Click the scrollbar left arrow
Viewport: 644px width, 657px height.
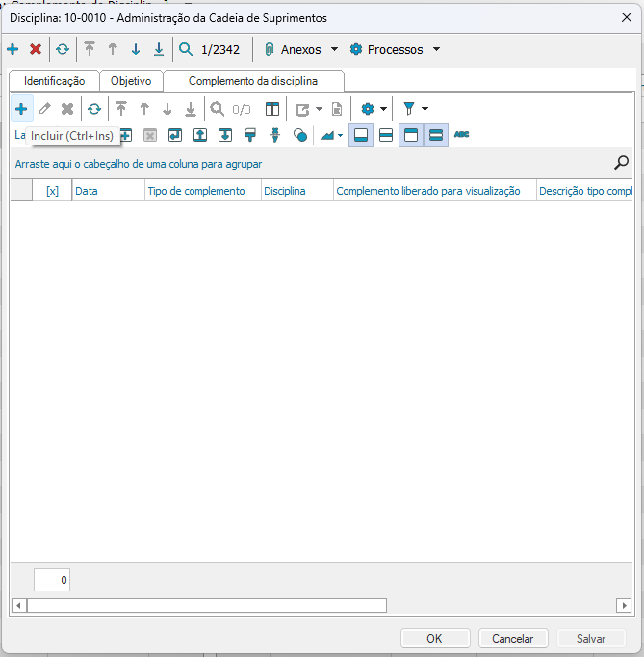18,606
